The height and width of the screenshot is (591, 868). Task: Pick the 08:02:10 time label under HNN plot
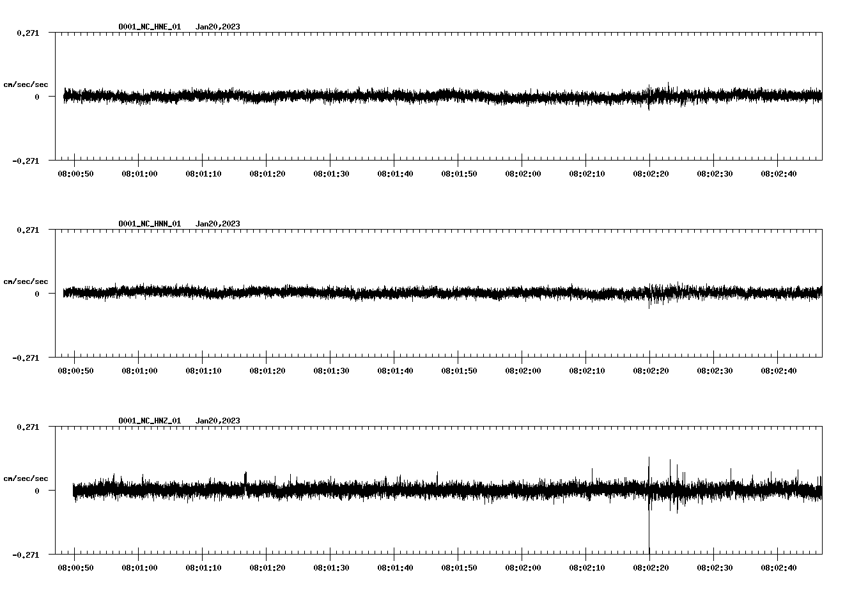tap(587, 370)
